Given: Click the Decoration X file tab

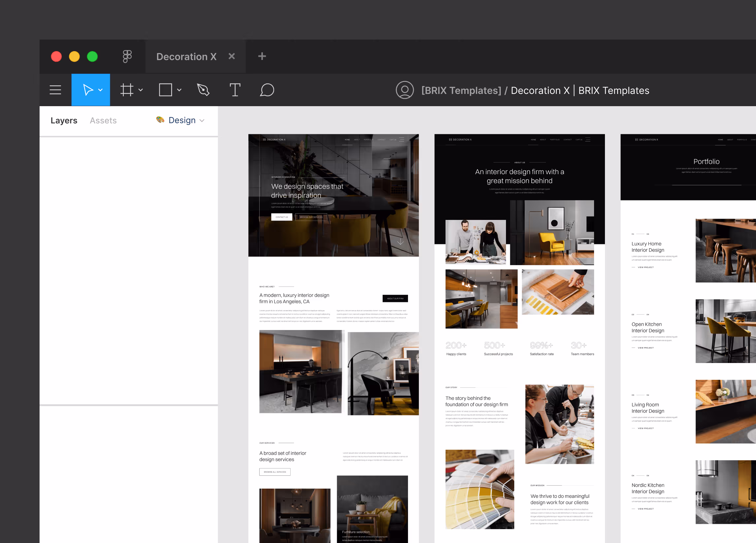Looking at the screenshot, I should coord(186,56).
